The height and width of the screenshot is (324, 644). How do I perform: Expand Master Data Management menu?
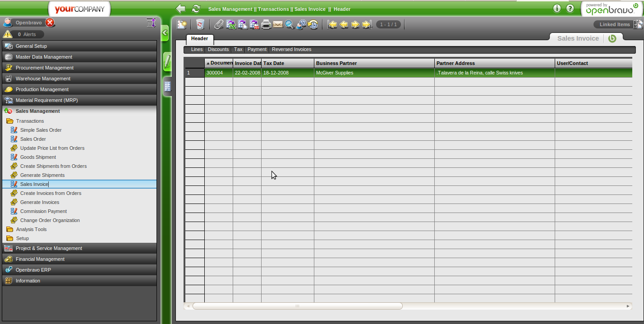click(x=79, y=57)
